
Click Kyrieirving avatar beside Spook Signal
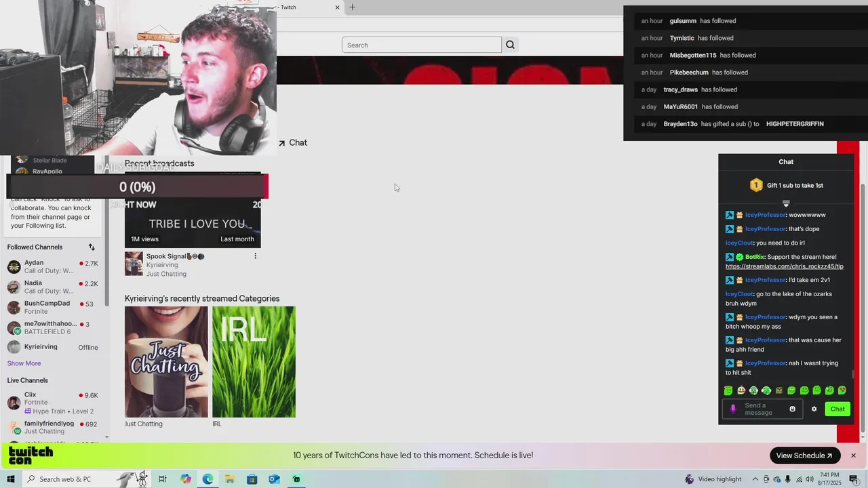134,264
